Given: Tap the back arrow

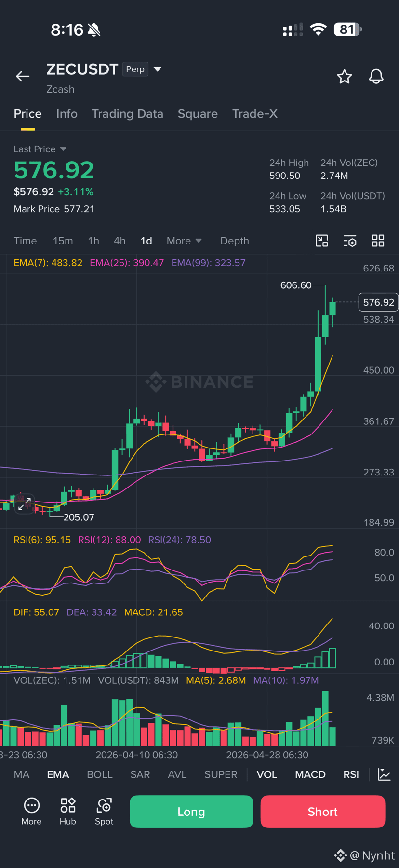Looking at the screenshot, I should point(23,76).
